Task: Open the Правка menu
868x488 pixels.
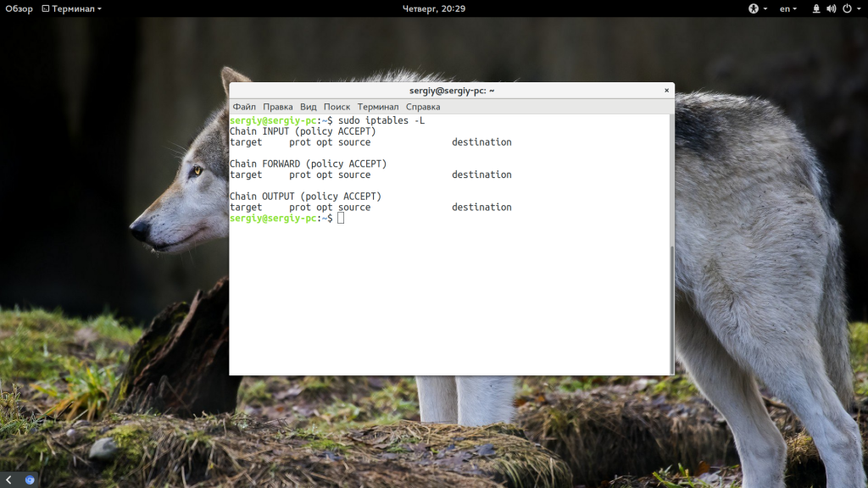Action: pyautogui.click(x=277, y=107)
